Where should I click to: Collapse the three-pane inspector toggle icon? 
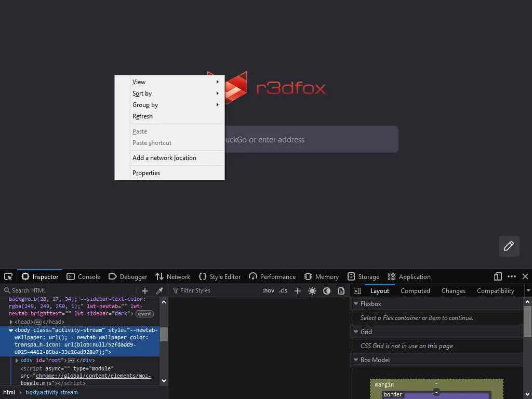tap(357, 291)
